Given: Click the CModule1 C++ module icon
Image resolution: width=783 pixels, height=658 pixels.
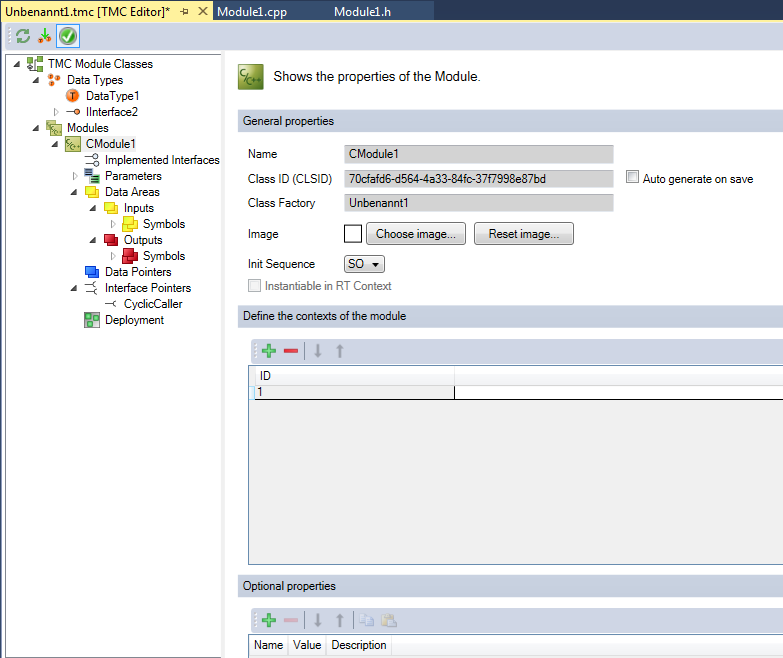Looking at the screenshot, I should coord(73,144).
